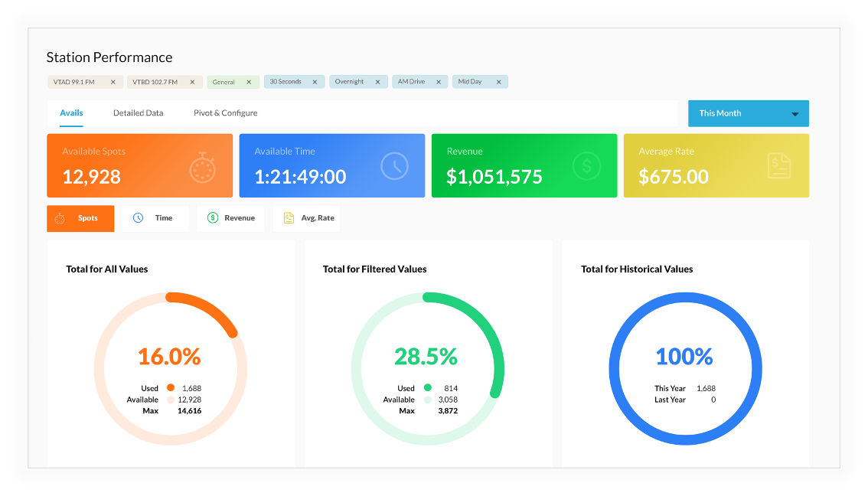
Task: Select the Avg. Rate metric button
Action: pos(307,218)
